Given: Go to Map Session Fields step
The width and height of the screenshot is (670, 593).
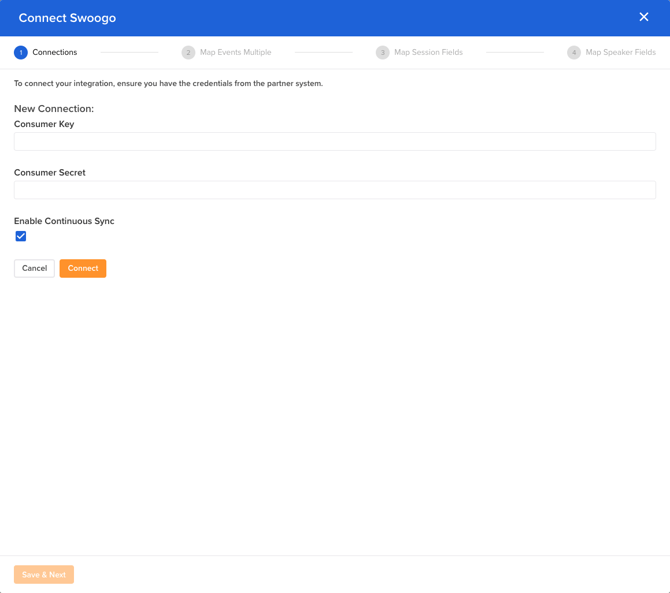Looking at the screenshot, I should 428,52.
